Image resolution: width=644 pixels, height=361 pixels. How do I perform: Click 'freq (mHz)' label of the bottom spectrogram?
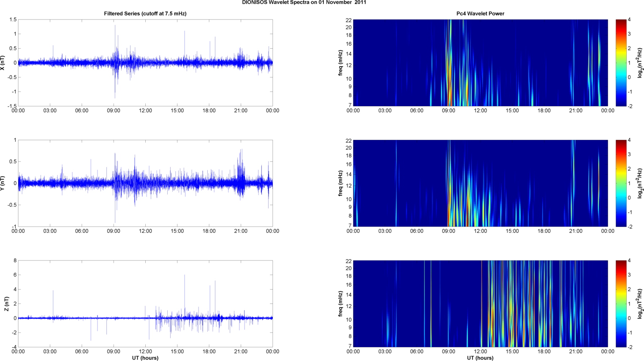click(x=340, y=304)
